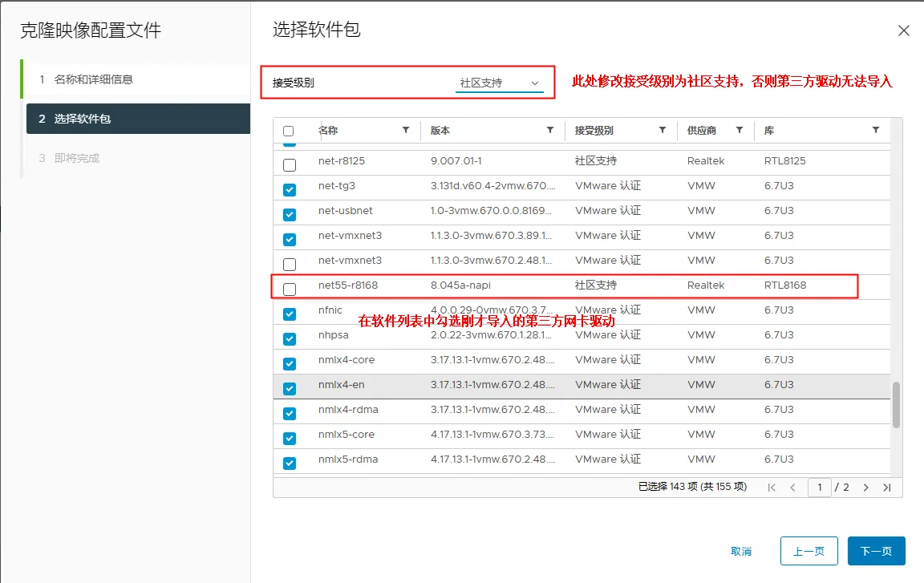Image resolution: width=924 pixels, height=583 pixels.
Task: Jump to the last page of packages
Action: point(887,488)
